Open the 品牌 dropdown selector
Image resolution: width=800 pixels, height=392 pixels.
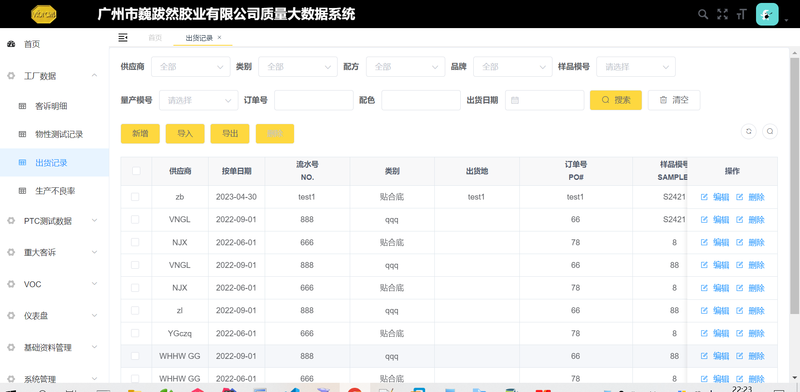(x=513, y=66)
